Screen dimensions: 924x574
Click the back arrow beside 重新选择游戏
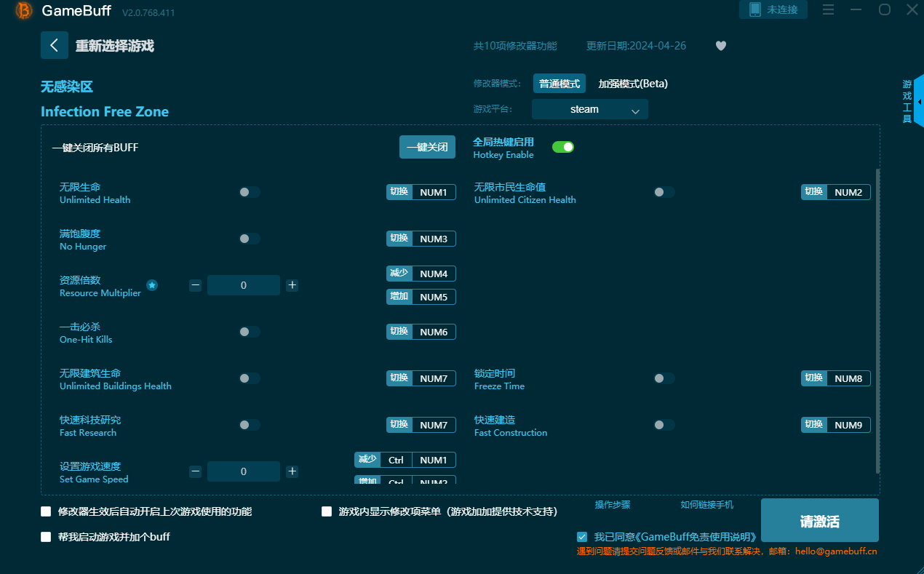[55, 45]
